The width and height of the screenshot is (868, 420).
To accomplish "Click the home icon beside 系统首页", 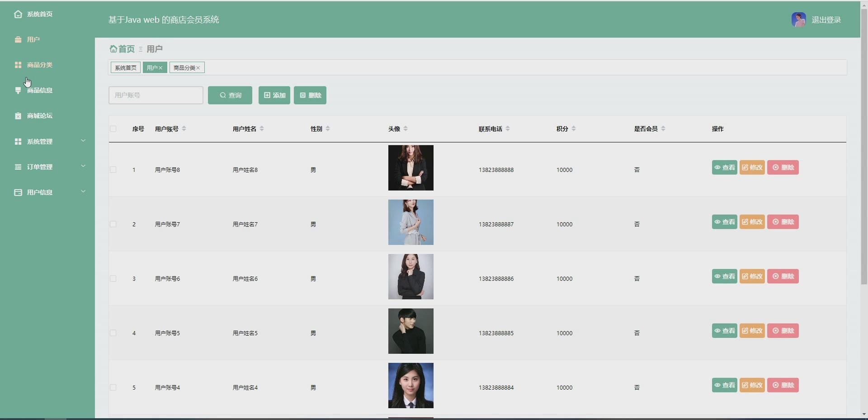I will (x=18, y=14).
